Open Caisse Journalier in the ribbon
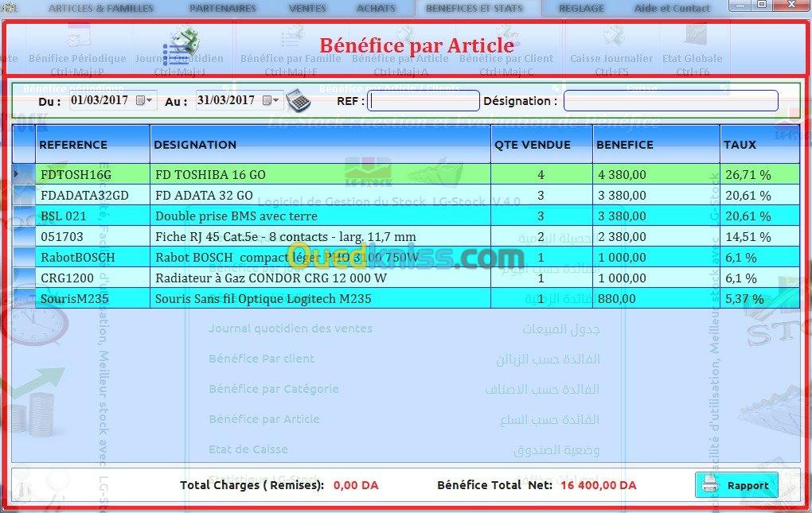This screenshot has width=812, height=513. pyautogui.click(x=611, y=52)
